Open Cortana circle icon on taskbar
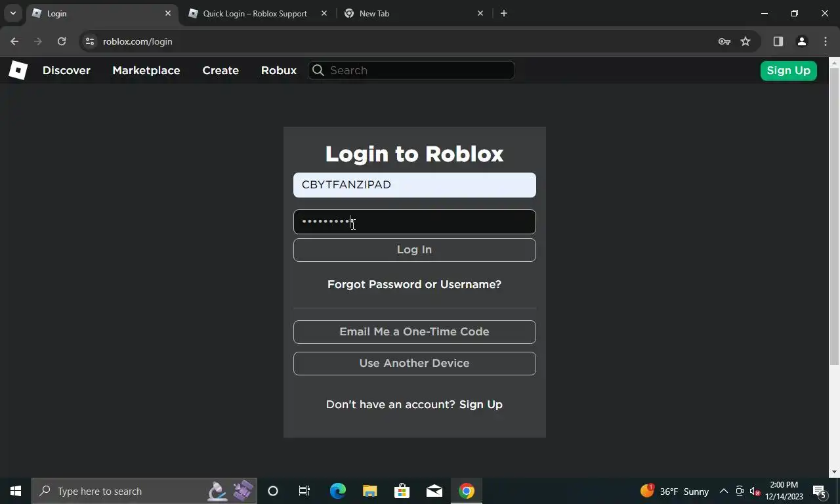The image size is (840, 504). click(273, 491)
